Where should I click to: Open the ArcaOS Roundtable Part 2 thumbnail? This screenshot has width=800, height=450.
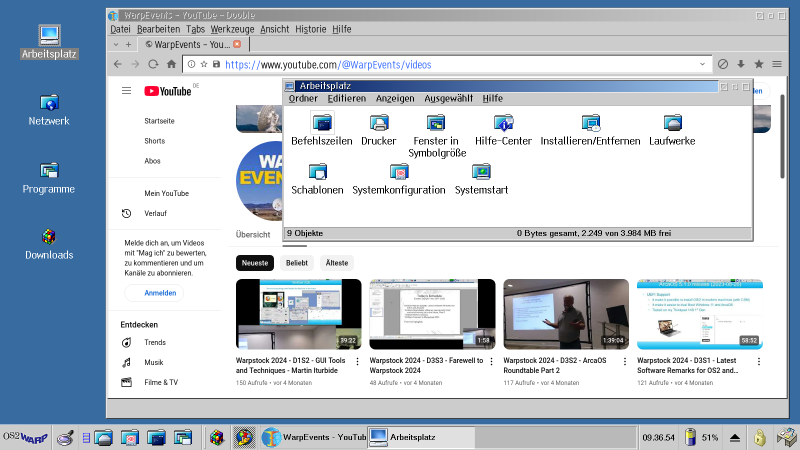point(566,314)
